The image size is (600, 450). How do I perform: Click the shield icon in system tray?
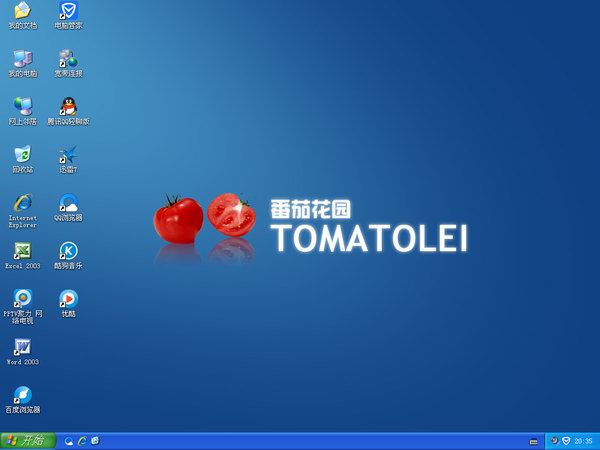point(565,441)
